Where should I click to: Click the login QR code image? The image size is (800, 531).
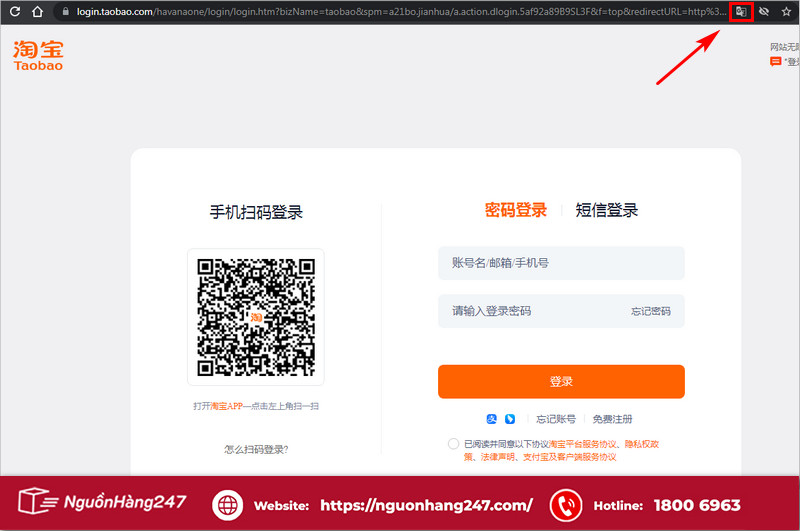click(x=256, y=317)
